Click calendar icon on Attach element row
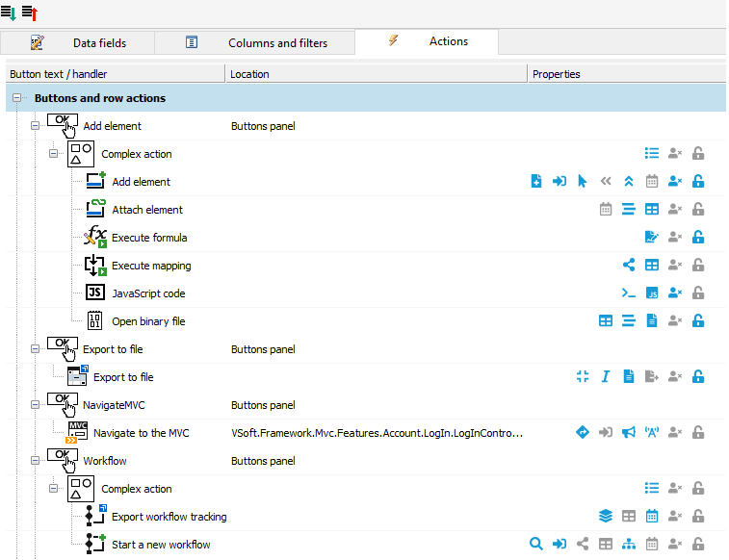Image resolution: width=729 pixels, height=560 pixels. [x=606, y=210]
